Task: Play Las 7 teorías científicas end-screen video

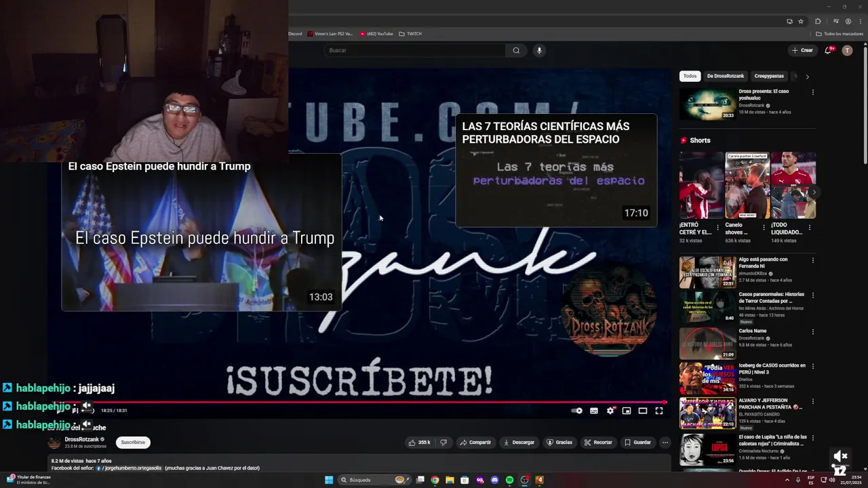Action: tap(556, 170)
